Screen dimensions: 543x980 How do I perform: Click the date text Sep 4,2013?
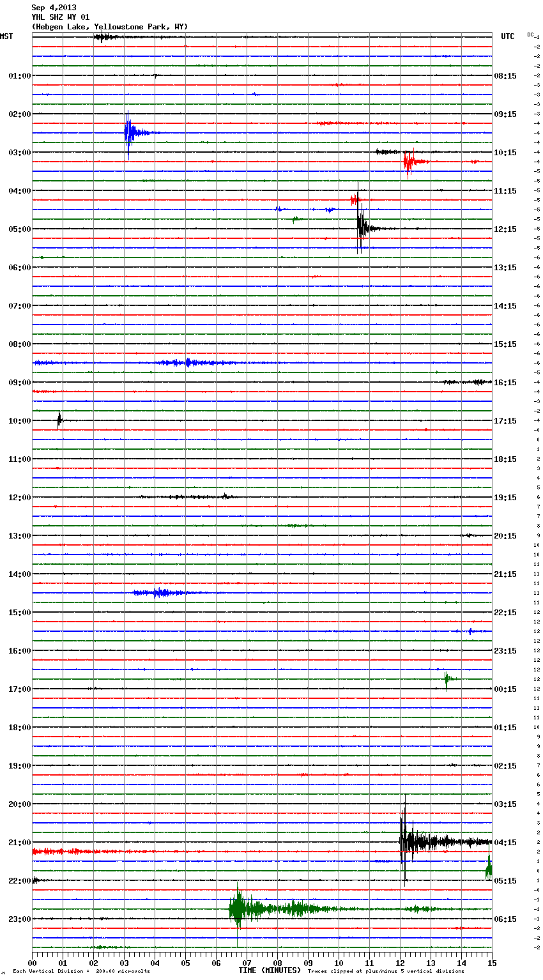coord(54,8)
